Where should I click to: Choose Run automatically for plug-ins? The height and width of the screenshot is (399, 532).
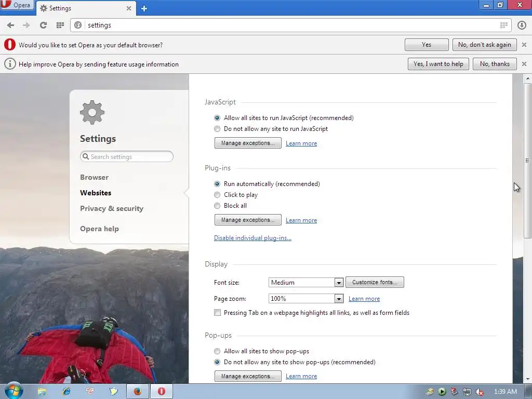[217, 184]
